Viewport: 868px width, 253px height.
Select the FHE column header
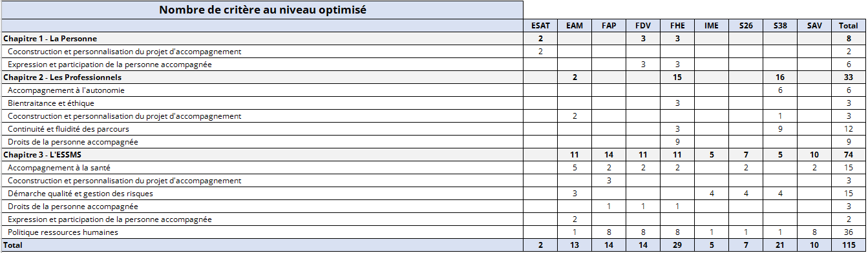[677, 26]
